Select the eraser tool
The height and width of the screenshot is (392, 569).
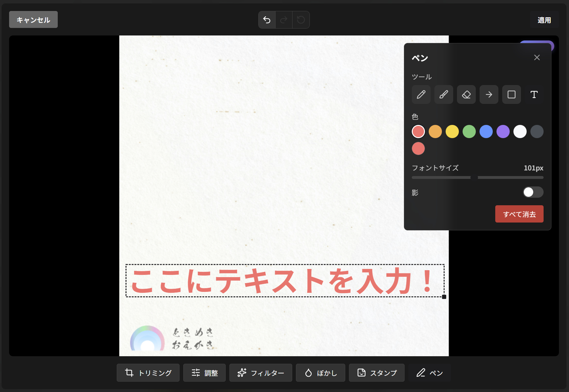pyautogui.click(x=466, y=94)
